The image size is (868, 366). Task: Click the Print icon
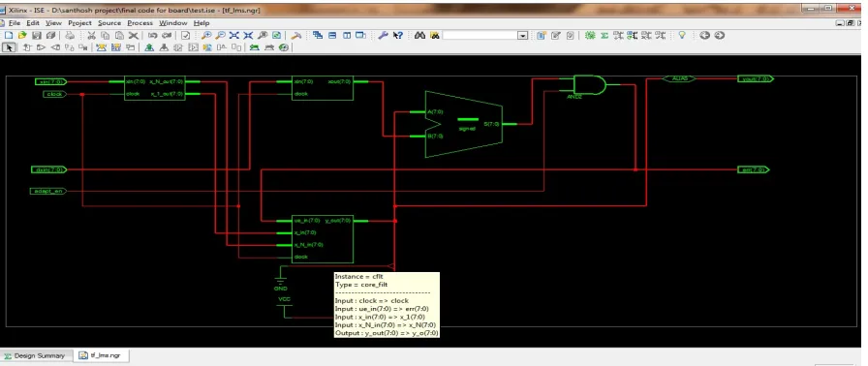69,36
